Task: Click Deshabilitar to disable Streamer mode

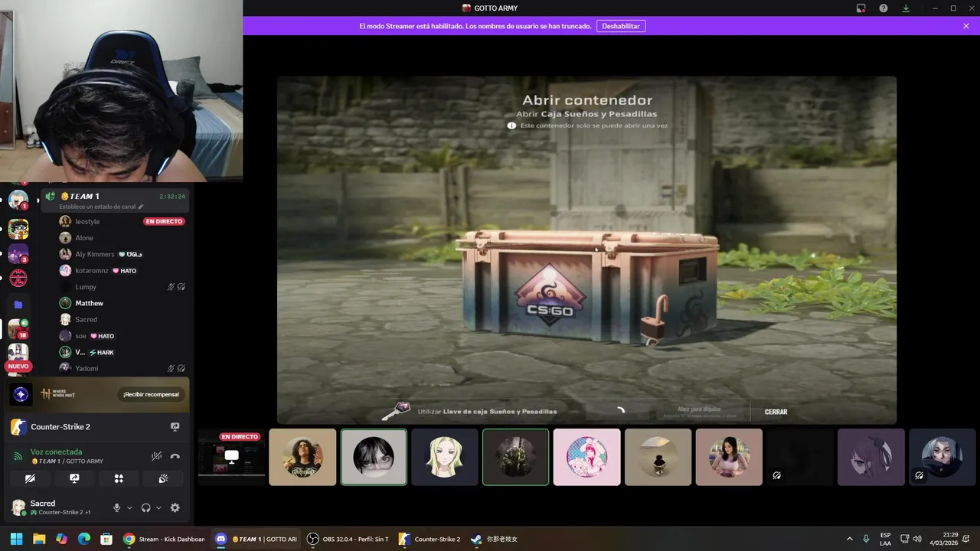Action: [x=621, y=26]
